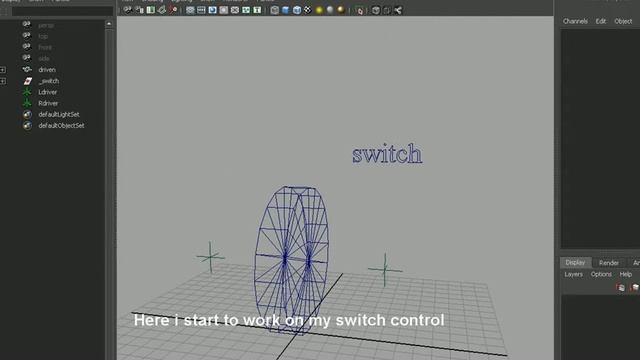This screenshot has width=640, height=360.
Task: Toggle the Isolate Select icon
Action: 359,10
